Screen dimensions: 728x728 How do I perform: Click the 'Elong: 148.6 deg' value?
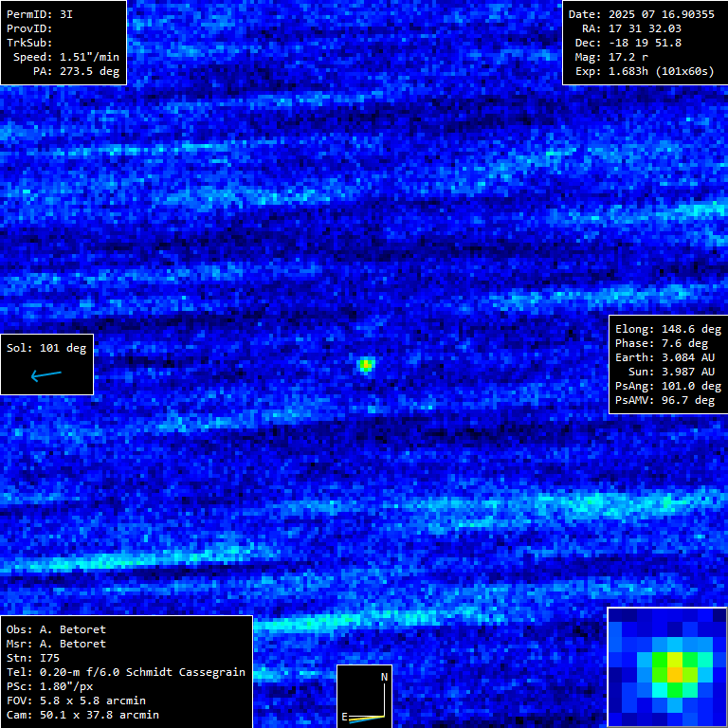coord(668,329)
